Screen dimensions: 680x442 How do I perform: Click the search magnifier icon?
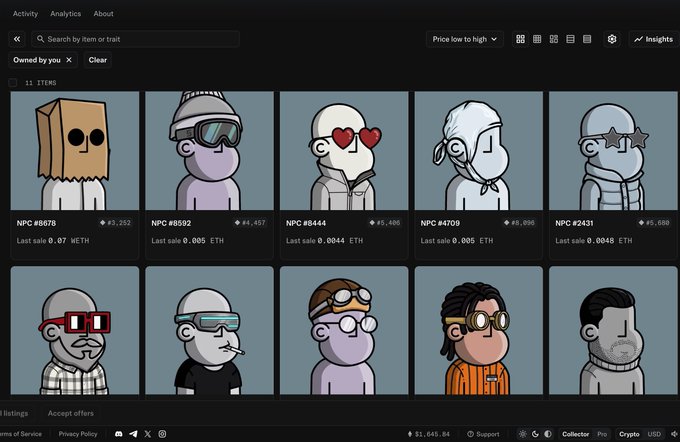pos(40,39)
